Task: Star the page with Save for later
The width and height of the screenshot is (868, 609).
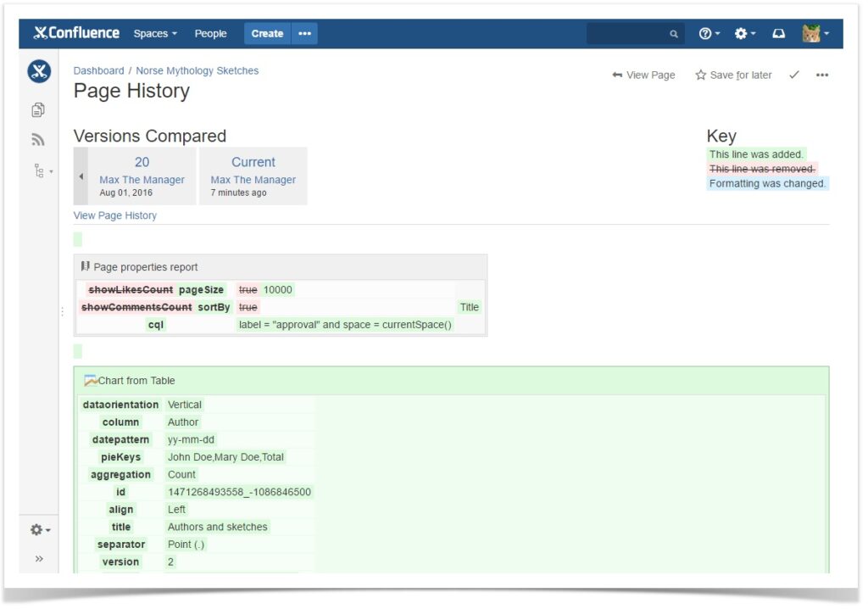Action: coord(733,75)
